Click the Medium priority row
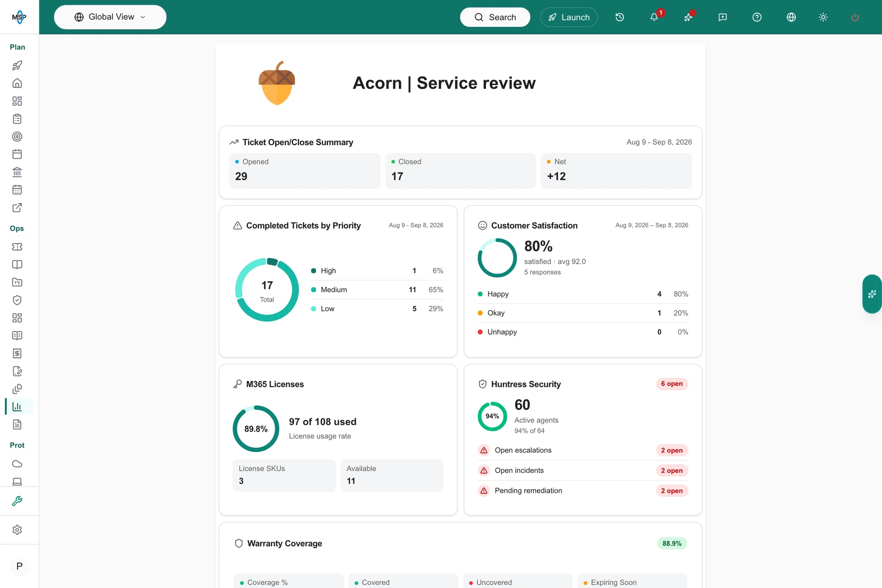 click(377, 290)
